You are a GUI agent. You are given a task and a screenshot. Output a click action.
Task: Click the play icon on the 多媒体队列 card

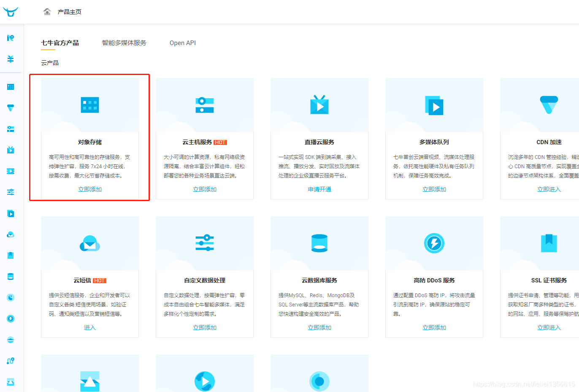(x=434, y=105)
